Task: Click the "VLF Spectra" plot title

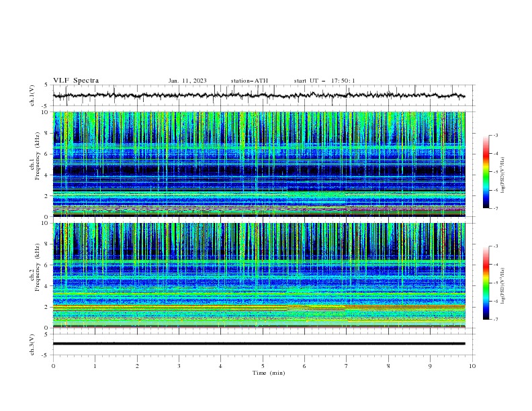Action: 76,81
